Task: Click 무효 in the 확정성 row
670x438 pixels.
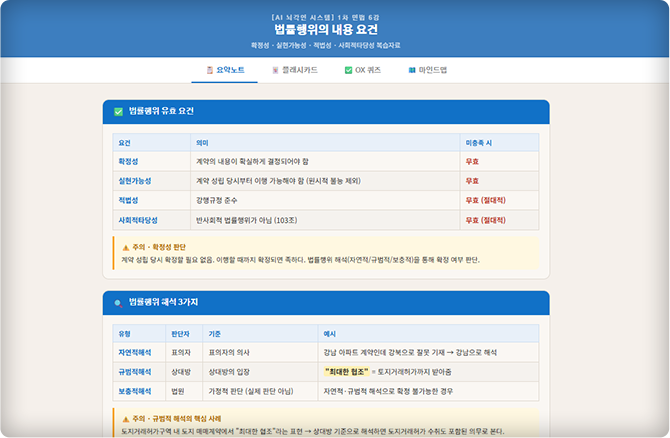Action: 472,162
